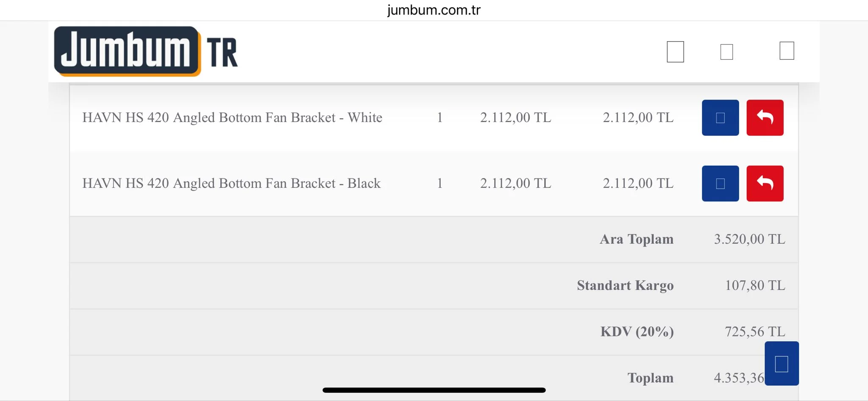Open HAVN HS 420 Bracket - White product
Screen dimensions: 868x401
[x=232, y=117]
